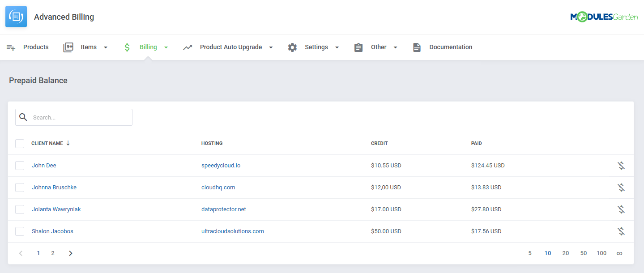Check the checkbox next to Johnna Bruschke
644x273 pixels.
coord(20,187)
